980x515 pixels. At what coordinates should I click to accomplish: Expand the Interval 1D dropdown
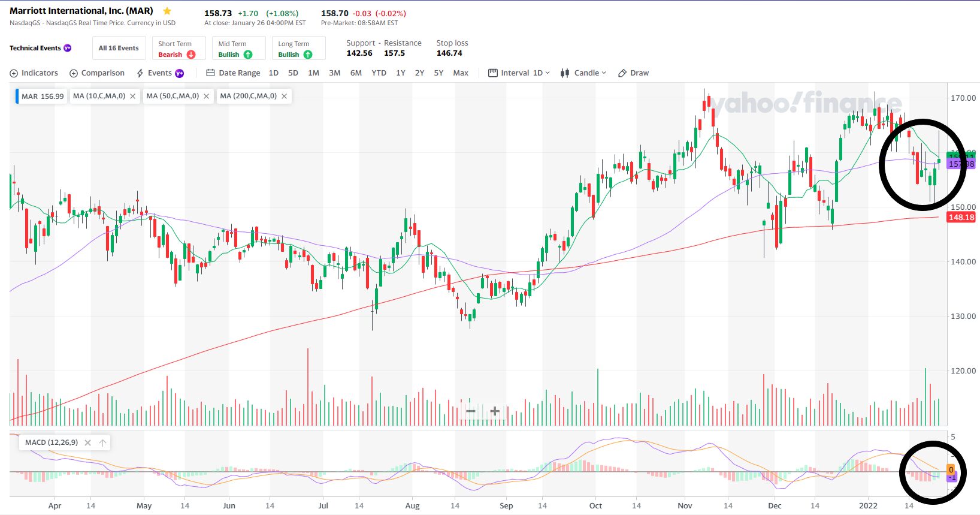point(542,73)
